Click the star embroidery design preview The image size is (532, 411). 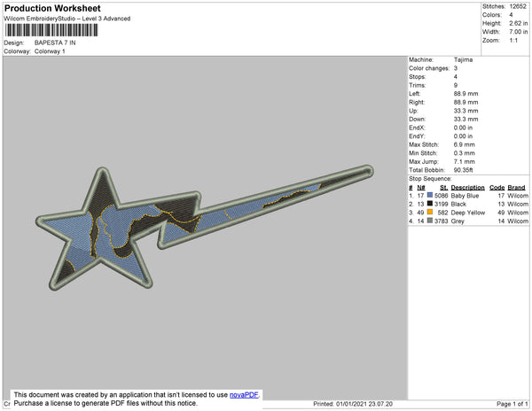point(205,228)
